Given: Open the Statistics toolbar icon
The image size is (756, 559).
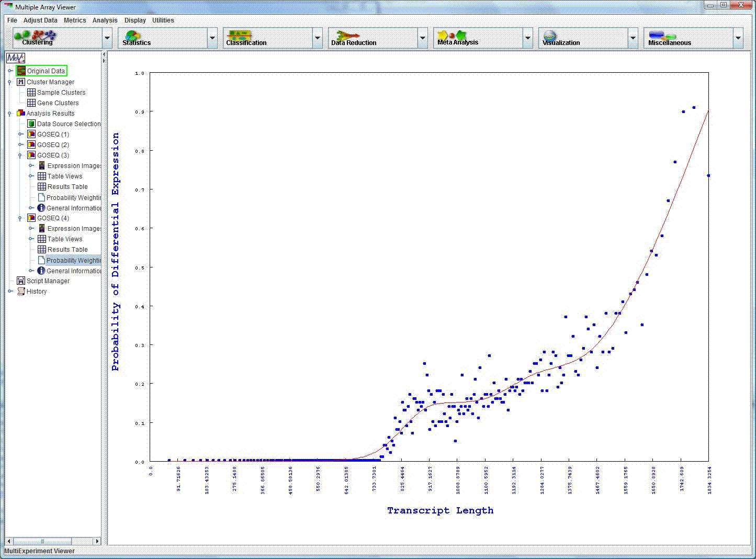Looking at the screenshot, I should pos(133,37).
